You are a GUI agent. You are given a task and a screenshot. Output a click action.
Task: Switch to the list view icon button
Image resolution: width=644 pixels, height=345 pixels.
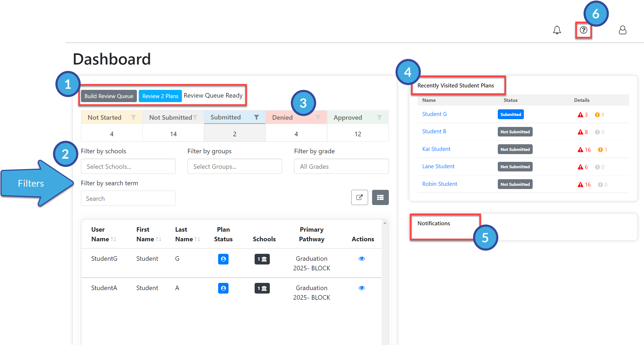(x=380, y=197)
